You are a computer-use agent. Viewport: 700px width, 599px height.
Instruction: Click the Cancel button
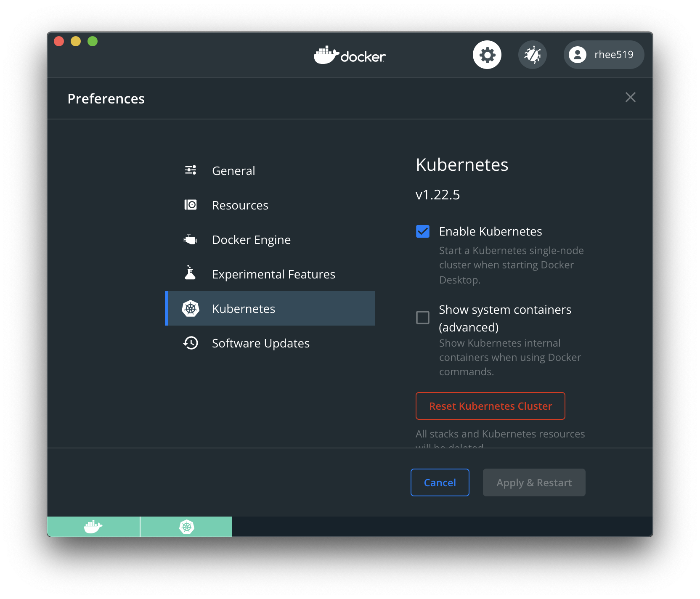pyautogui.click(x=440, y=482)
